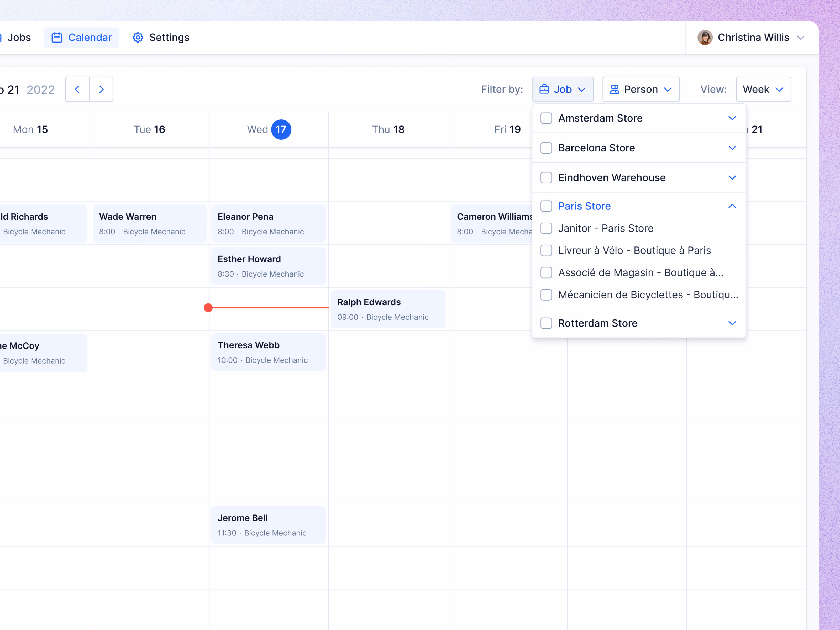Open Jerome Bell 11:30 appointment
Screen dimensions: 840x630
(269, 525)
